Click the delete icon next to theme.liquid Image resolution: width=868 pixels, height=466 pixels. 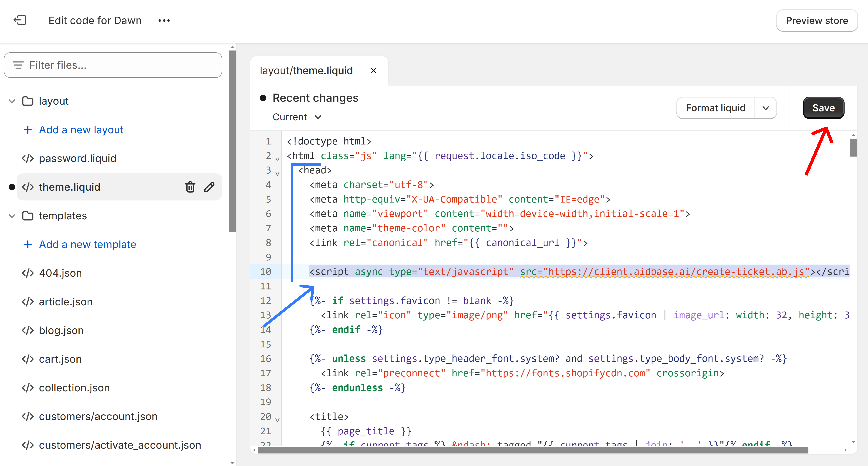(x=190, y=187)
